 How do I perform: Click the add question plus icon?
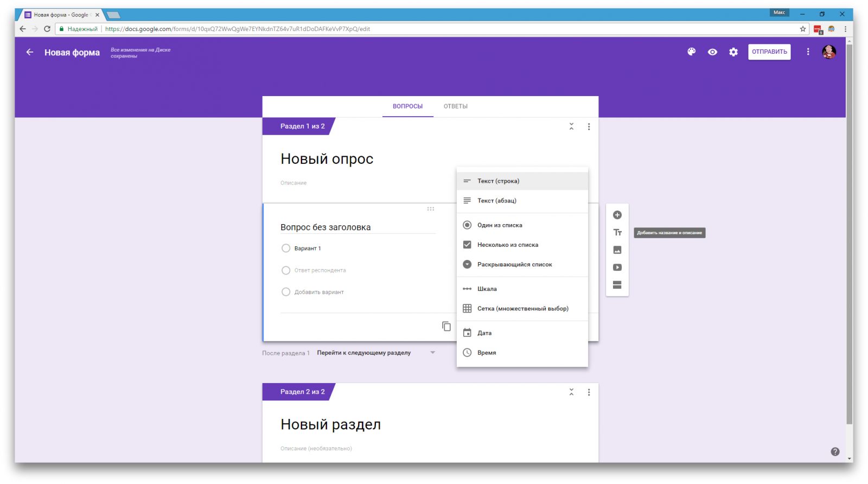click(617, 215)
